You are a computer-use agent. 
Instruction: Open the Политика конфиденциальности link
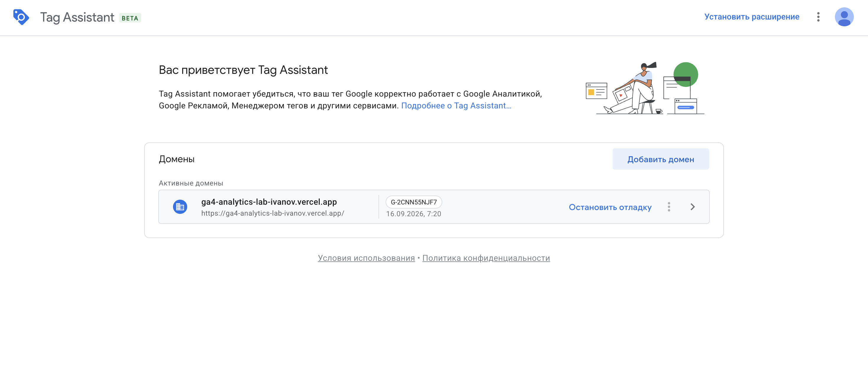click(x=486, y=258)
